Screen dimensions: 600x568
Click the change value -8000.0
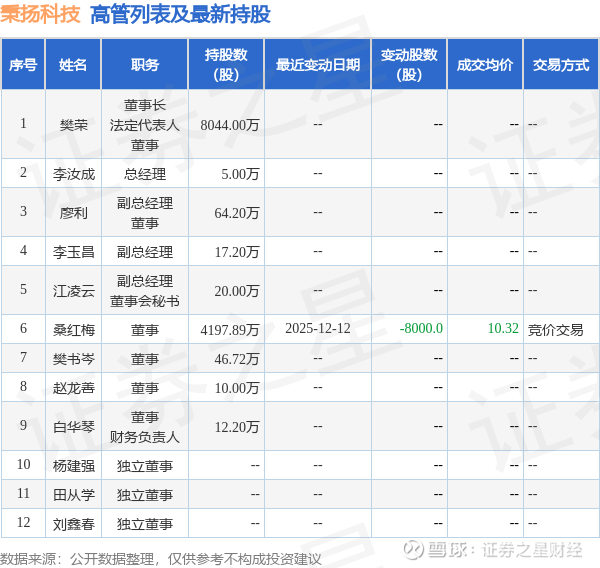pos(421,328)
